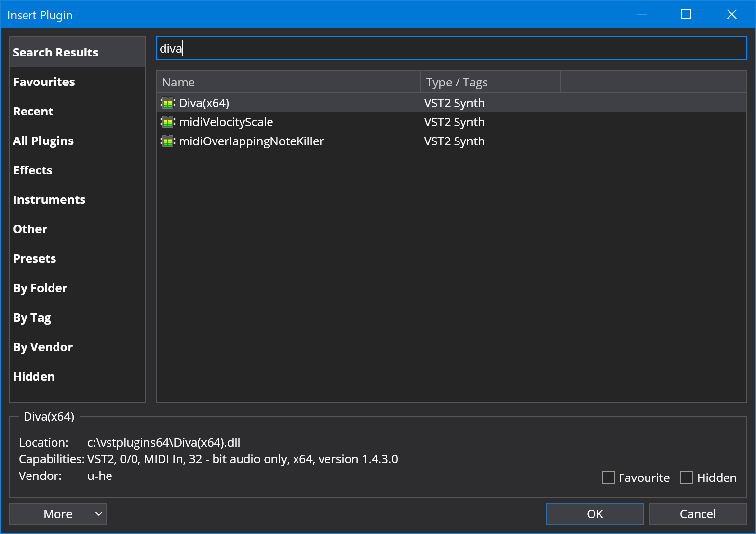Select the Search Results category
The width and height of the screenshot is (756, 534).
pos(78,52)
